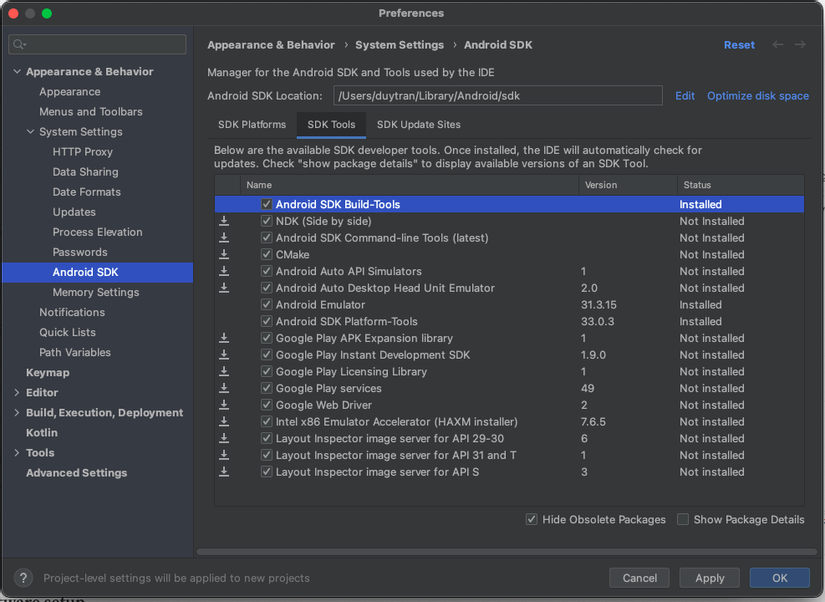This screenshot has height=602, width=825.
Task: Collapse the Appearance & Behavior section
Action: tap(17, 71)
